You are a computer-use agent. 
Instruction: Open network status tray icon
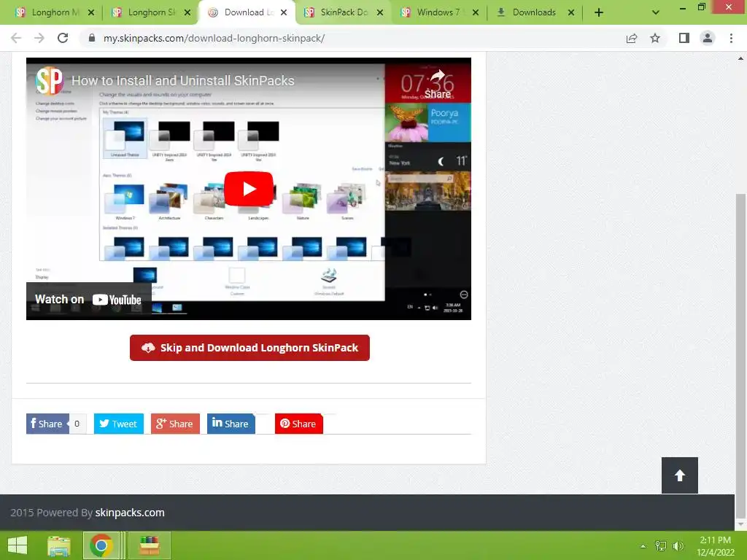661,546
